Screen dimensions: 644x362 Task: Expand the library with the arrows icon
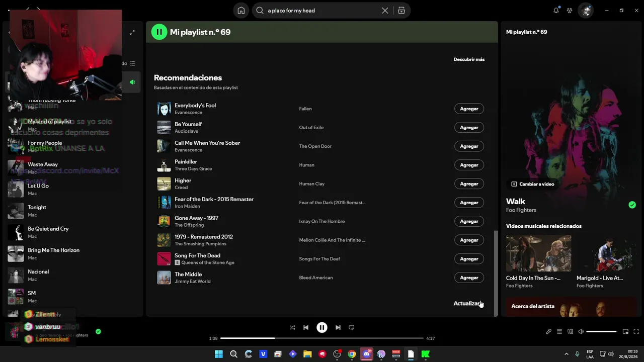coord(132,33)
